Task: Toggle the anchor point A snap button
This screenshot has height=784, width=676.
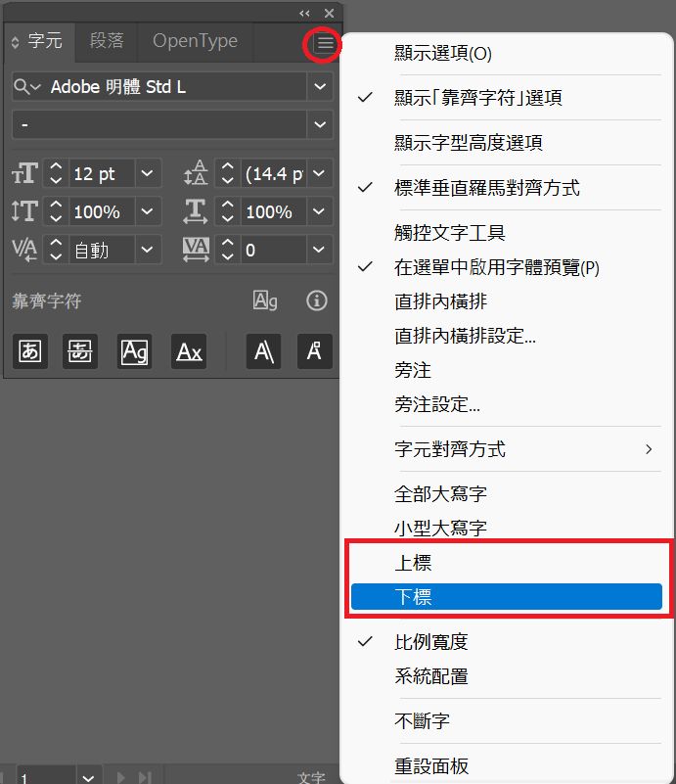Action: coord(315,351)
